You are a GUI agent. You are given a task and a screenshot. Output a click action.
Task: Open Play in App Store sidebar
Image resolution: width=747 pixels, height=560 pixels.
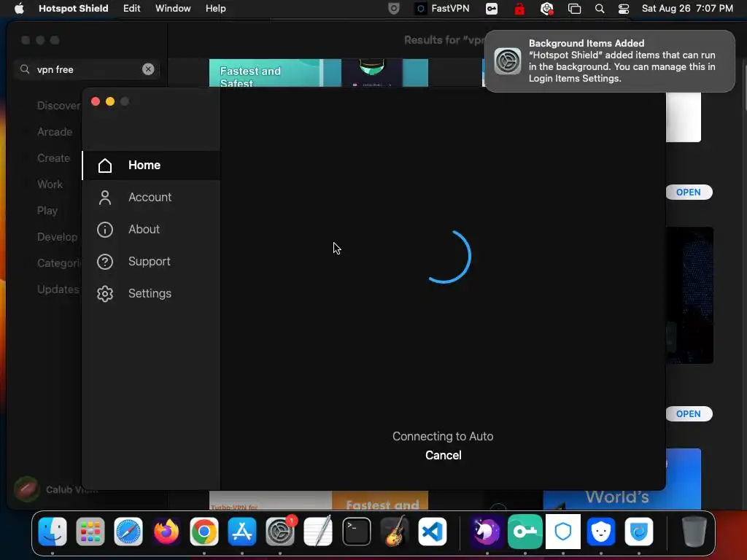click(47, 211)
